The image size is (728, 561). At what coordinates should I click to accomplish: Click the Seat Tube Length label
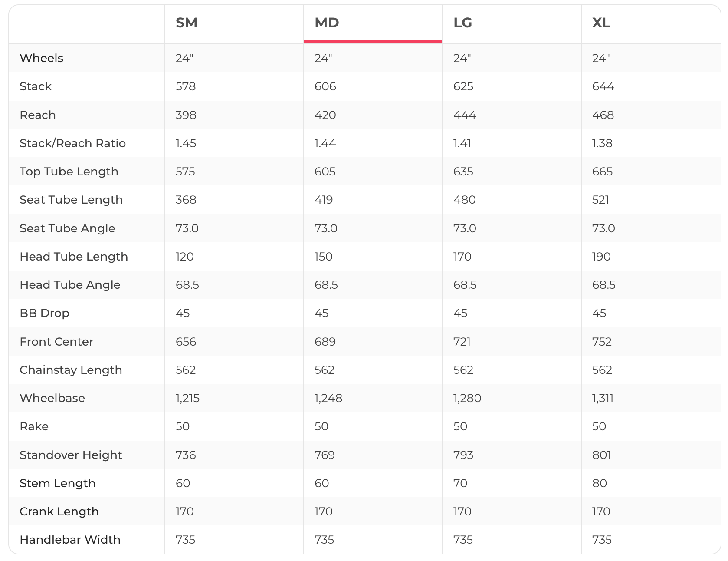coord(71,200)
